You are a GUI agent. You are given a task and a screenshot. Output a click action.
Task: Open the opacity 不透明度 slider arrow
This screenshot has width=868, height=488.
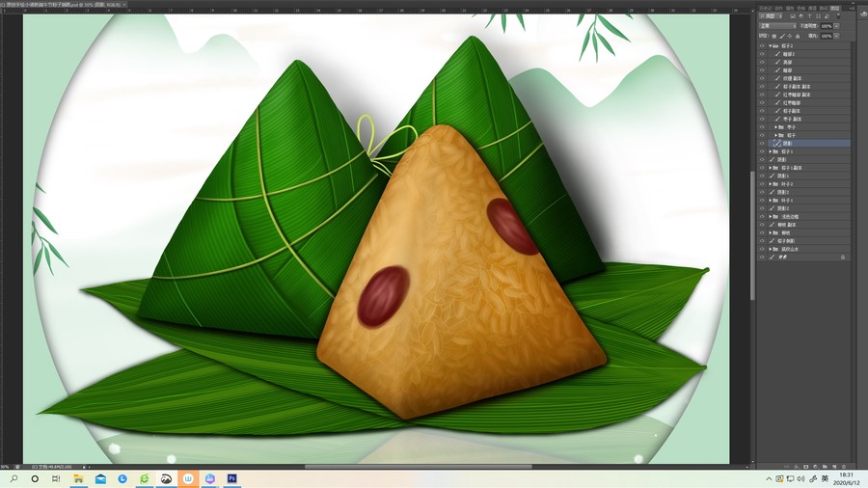click(x=836, y=26)
